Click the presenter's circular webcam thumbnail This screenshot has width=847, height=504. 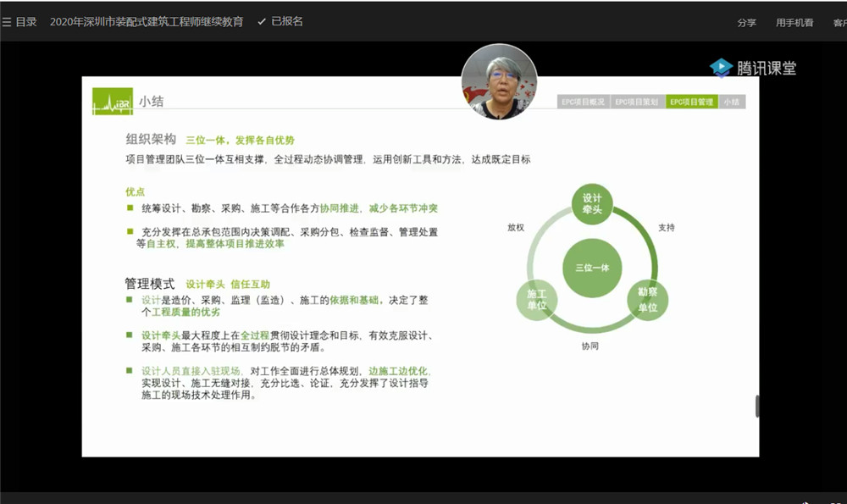pos(499,82)
